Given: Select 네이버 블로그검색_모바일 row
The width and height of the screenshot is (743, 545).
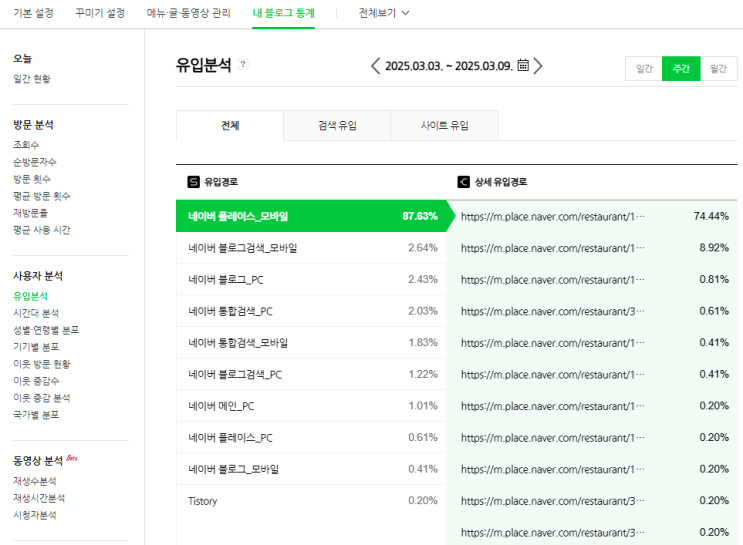Looking at the screenshot, I should click(311, 248).
